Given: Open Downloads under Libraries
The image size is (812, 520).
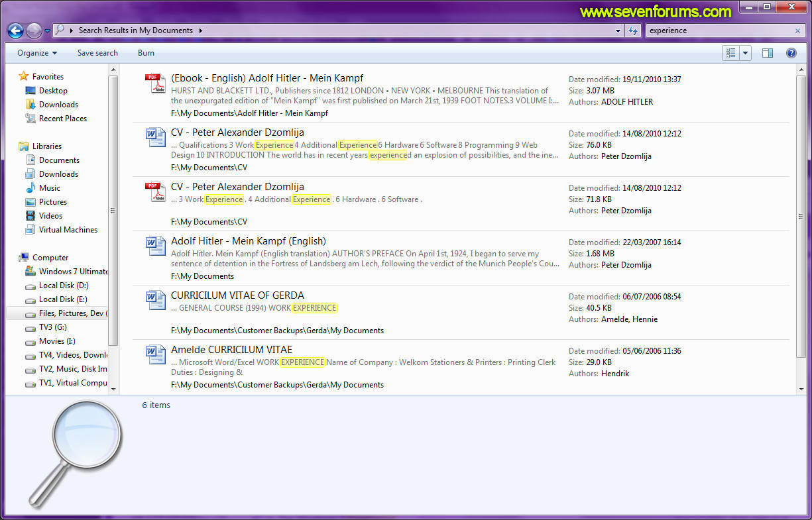Looking at the screenshot, I should 58,174.
